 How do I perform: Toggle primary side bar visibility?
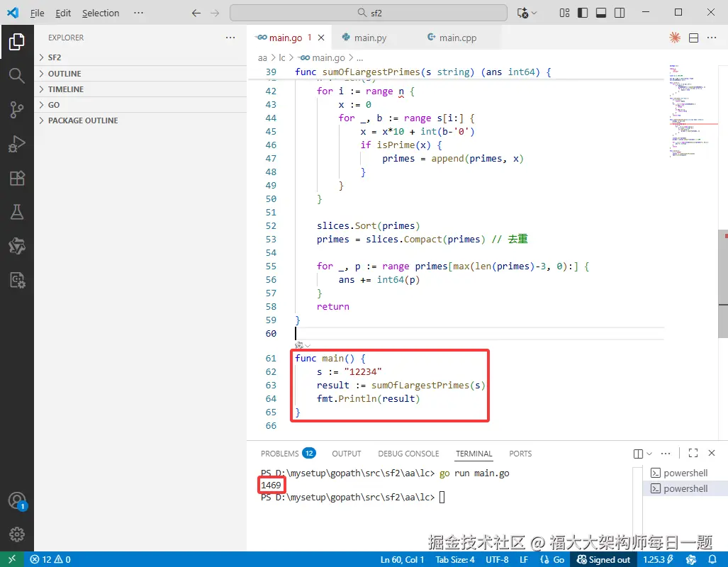point(582,13)
